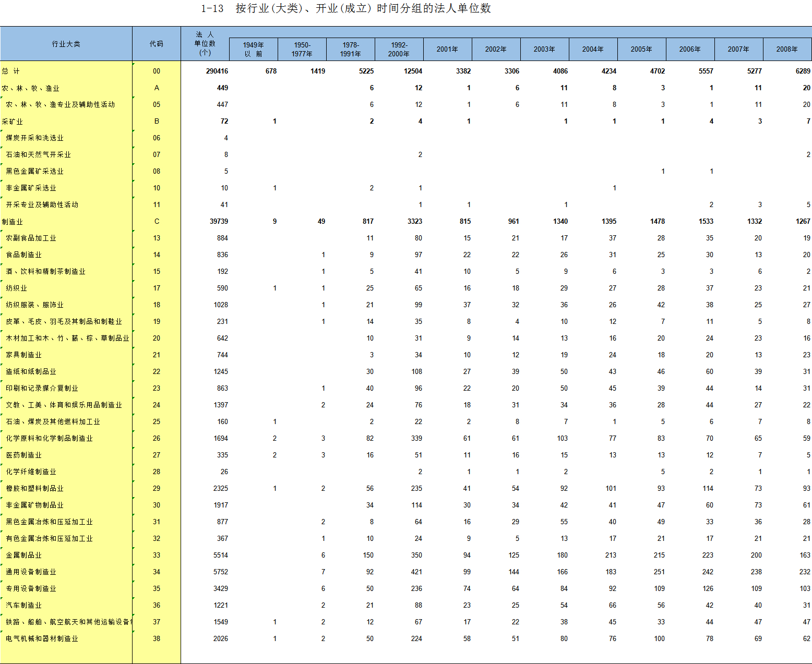The width and height of the screenshot is (812, 664).
Task: Click code cell B for 采矿业
Action: [x=157, y=122]
